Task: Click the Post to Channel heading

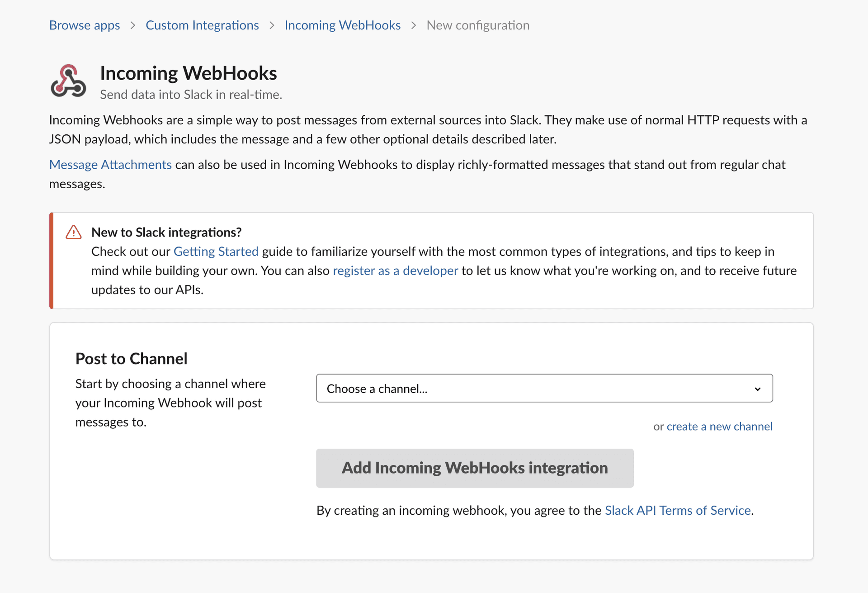Action: [131, 359]
